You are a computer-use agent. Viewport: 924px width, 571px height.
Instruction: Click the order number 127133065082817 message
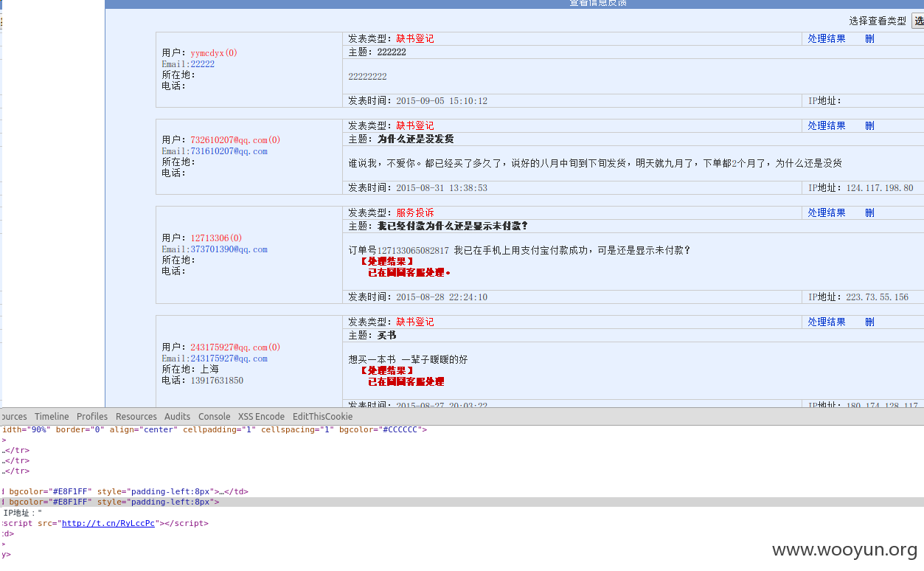pyautogui.click(x=519, y=250)
